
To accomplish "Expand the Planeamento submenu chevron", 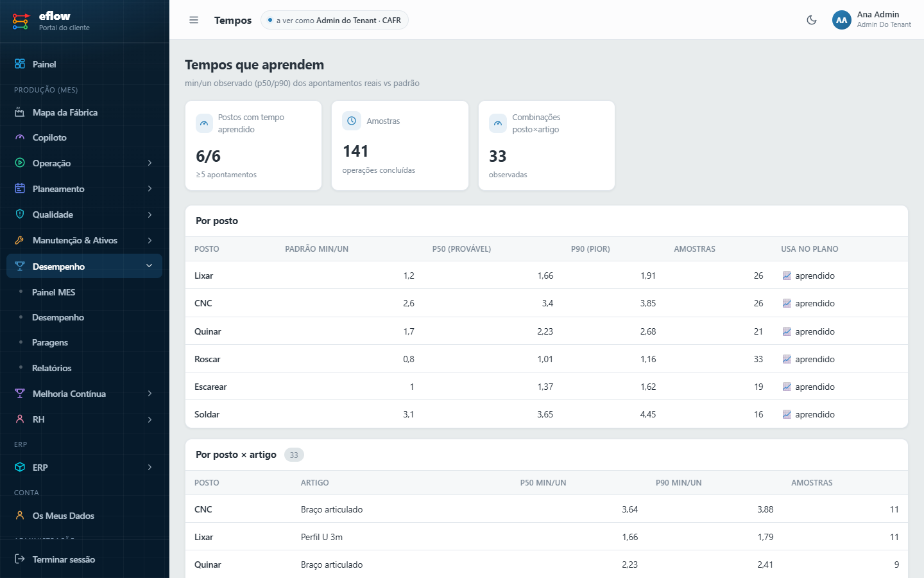I will (x=150, y=189).
